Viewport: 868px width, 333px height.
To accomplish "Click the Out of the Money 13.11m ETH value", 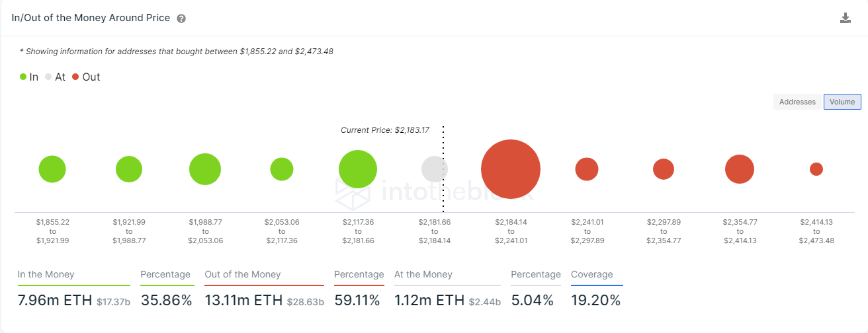I will [244, 301].
